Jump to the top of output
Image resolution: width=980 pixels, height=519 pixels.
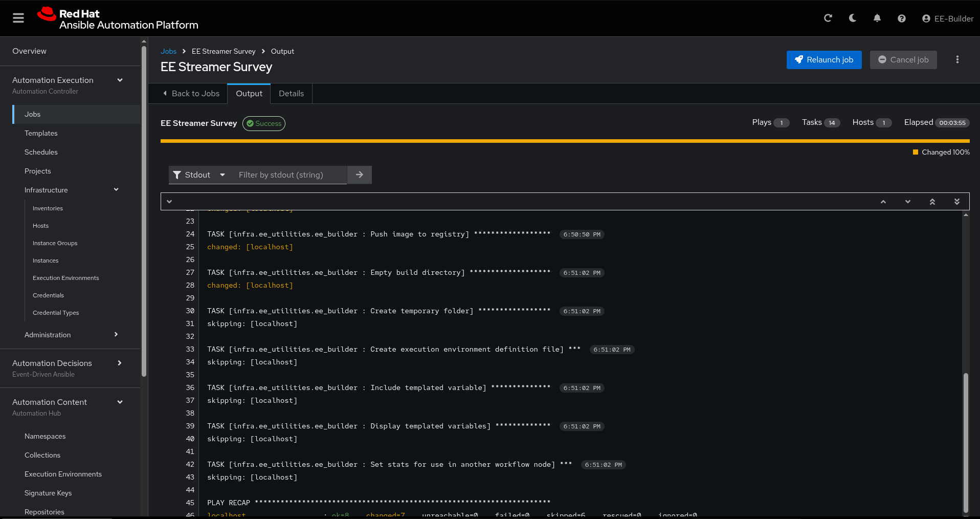932,202
